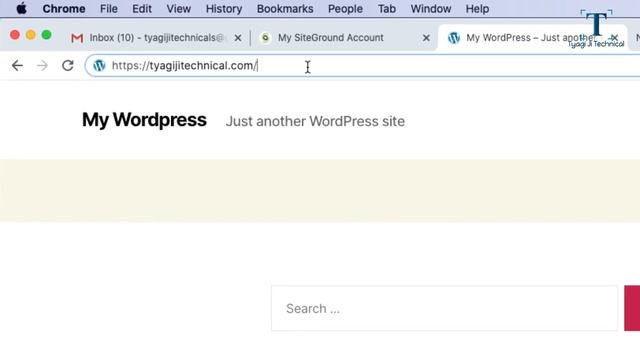This screenshot has height=360, width=640.
Task: Open the My Wordpress site title link
Action: pyautogui.click(x=144, y=120)
